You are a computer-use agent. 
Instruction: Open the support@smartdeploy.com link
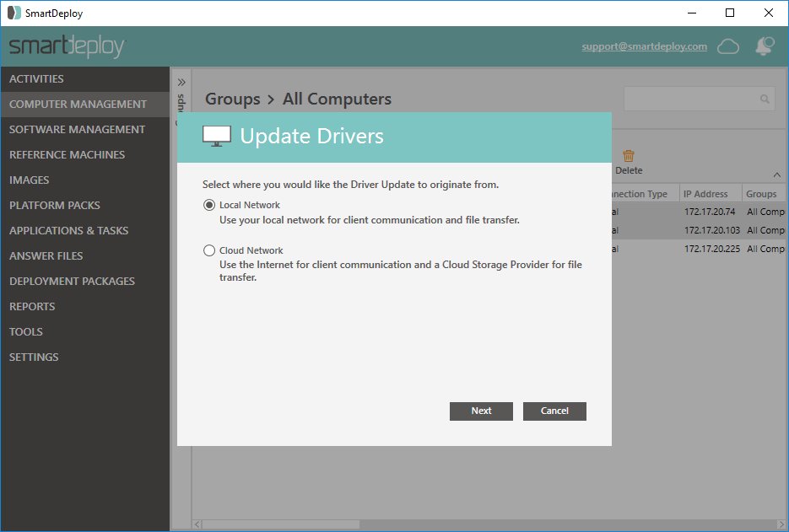(x=644, y=46)
